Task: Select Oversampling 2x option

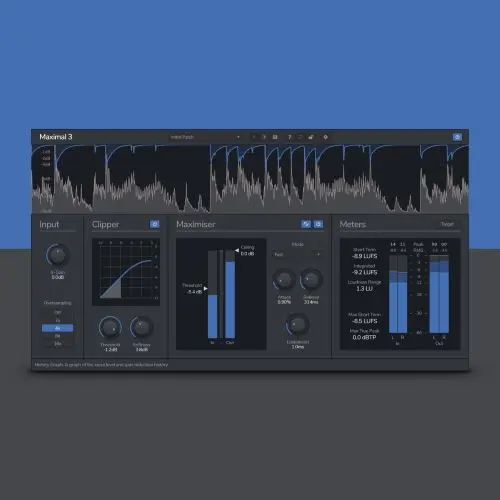Action: pos(58,321)
